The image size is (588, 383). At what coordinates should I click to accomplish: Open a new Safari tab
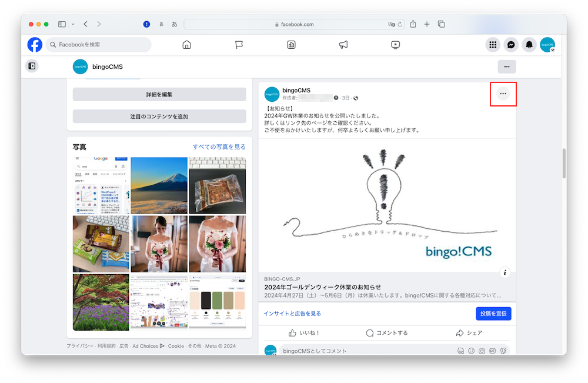point(427,24)
